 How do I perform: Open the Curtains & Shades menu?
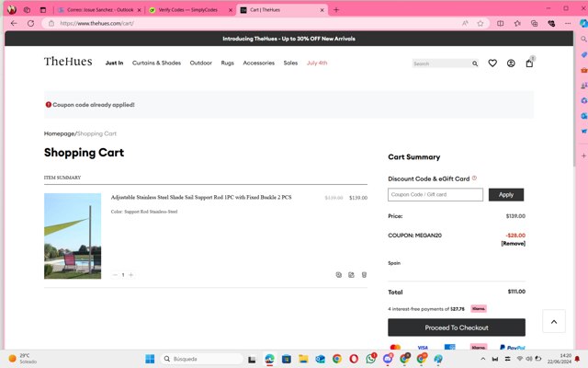pos(156,63)
